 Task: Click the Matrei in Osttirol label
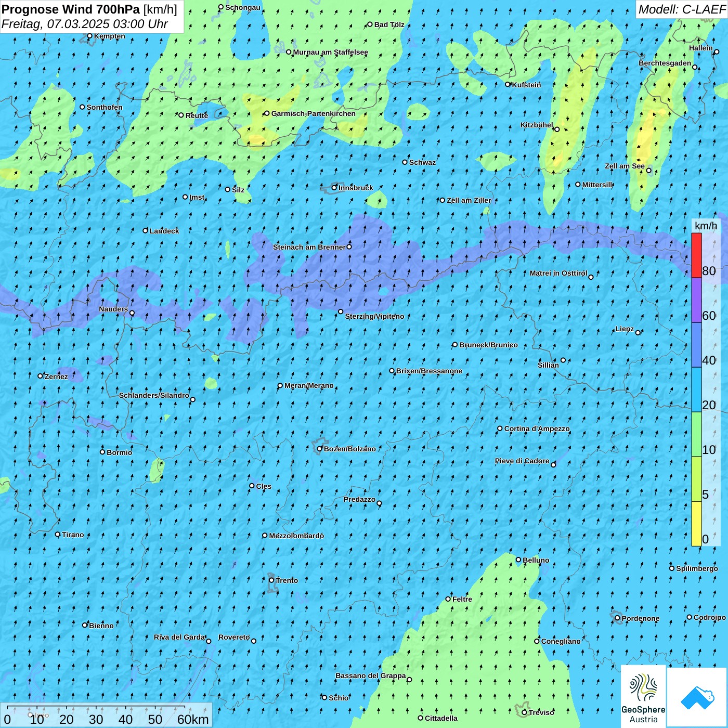point(558,273)
